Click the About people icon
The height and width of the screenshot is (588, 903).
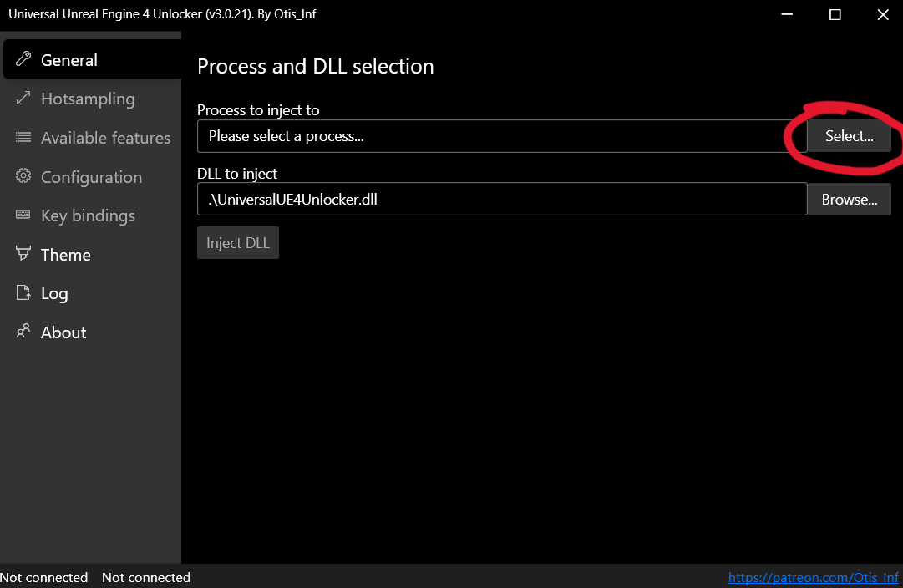coord(23,332)
